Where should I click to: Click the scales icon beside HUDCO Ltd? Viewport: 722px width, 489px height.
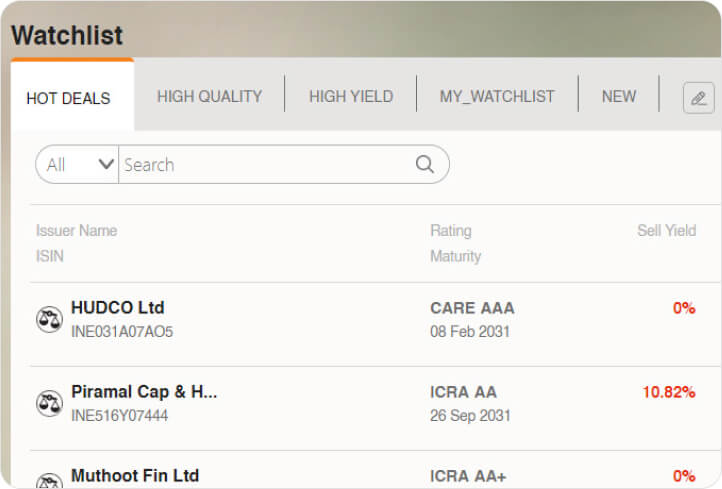(x=49, y=319)
